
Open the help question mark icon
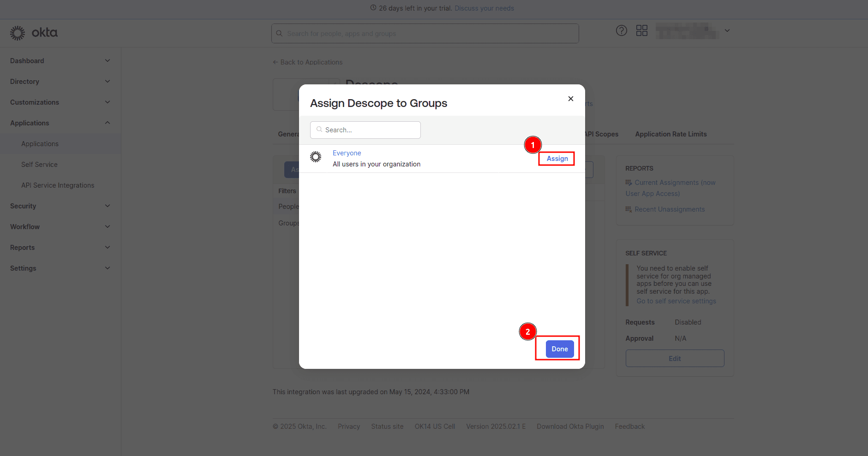(621, 30)
